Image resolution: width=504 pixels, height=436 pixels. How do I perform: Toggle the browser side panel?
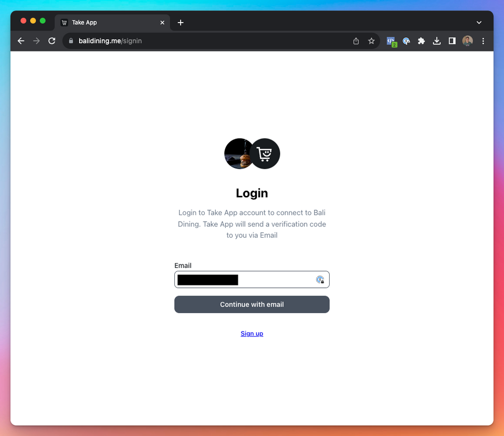pyautogui.click(x=452, y=41)
